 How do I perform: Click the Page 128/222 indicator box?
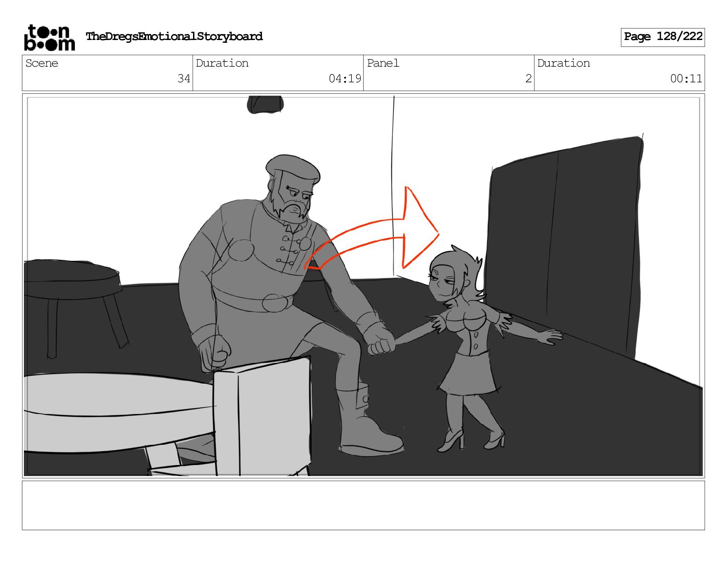tap(663, 37)
